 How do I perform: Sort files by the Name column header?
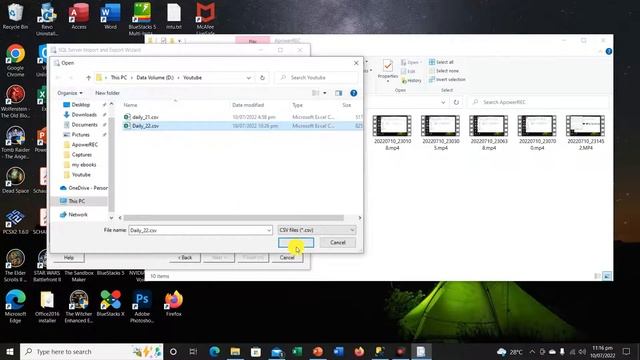click(130, 105)
